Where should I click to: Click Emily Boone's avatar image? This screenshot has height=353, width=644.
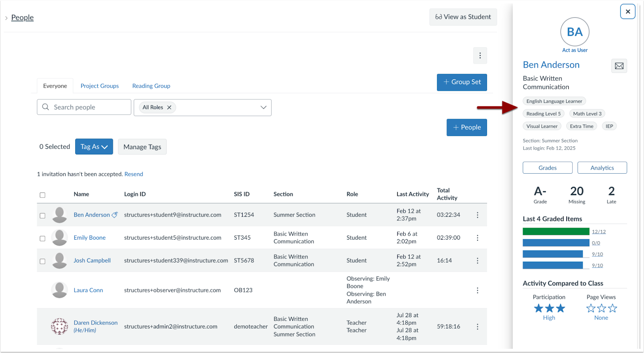click(x=60, y=238)
